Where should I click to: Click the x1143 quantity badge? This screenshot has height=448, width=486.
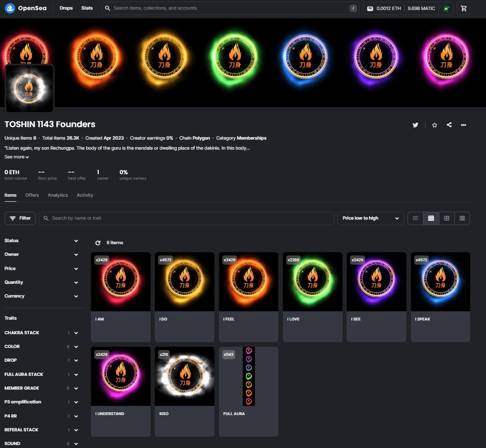tap(229, 355)
